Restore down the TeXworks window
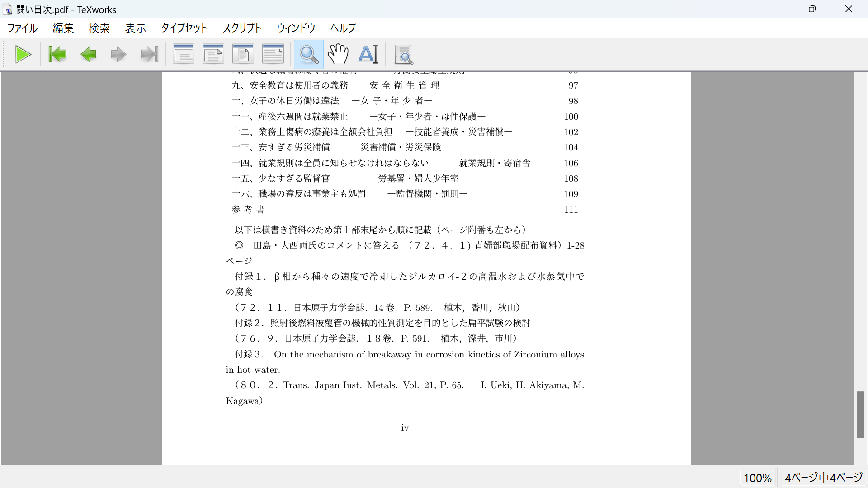The image size is (868, 488). pos(812,9)
